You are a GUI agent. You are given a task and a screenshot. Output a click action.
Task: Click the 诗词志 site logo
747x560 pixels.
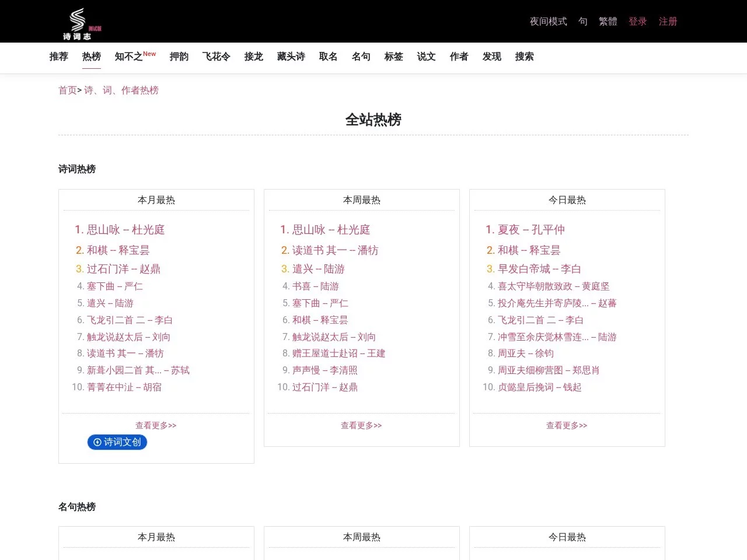tap(78, 24)
